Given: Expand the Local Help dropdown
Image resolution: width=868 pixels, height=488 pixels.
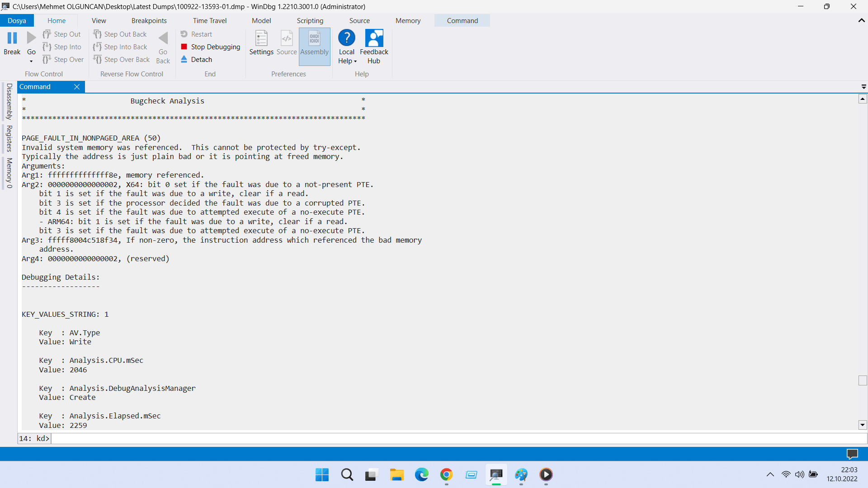Looking at the screenshot, I should pos(355,61).
